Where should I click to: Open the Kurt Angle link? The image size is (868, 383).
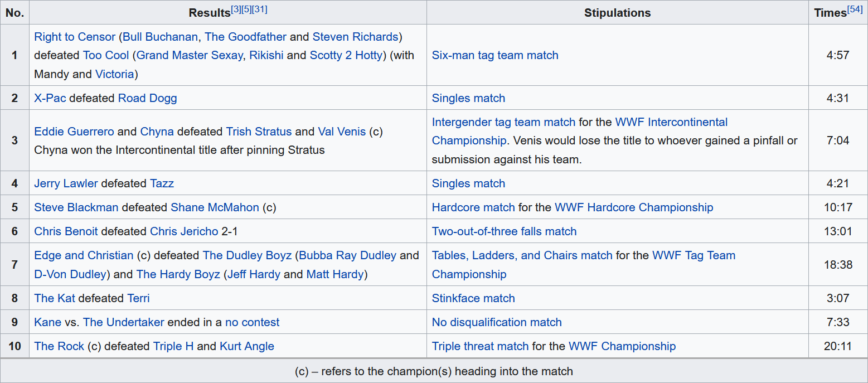[x=246, y=347]
